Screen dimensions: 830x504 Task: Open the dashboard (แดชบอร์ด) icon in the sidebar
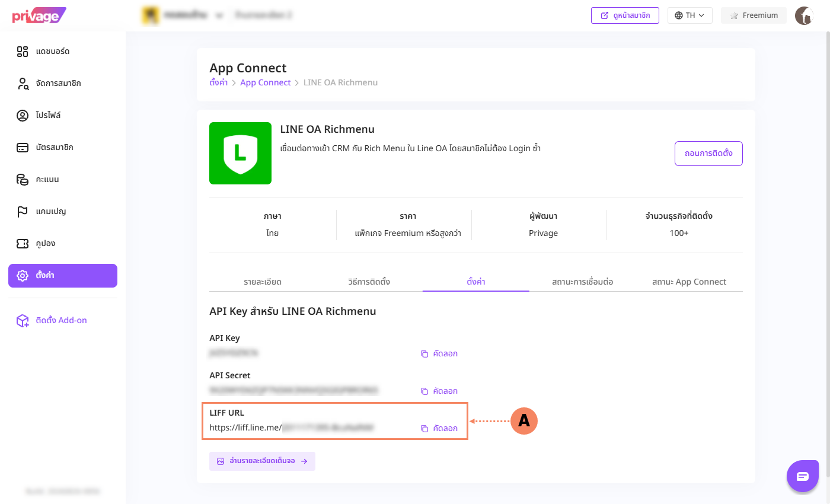[x=23, y=52]
